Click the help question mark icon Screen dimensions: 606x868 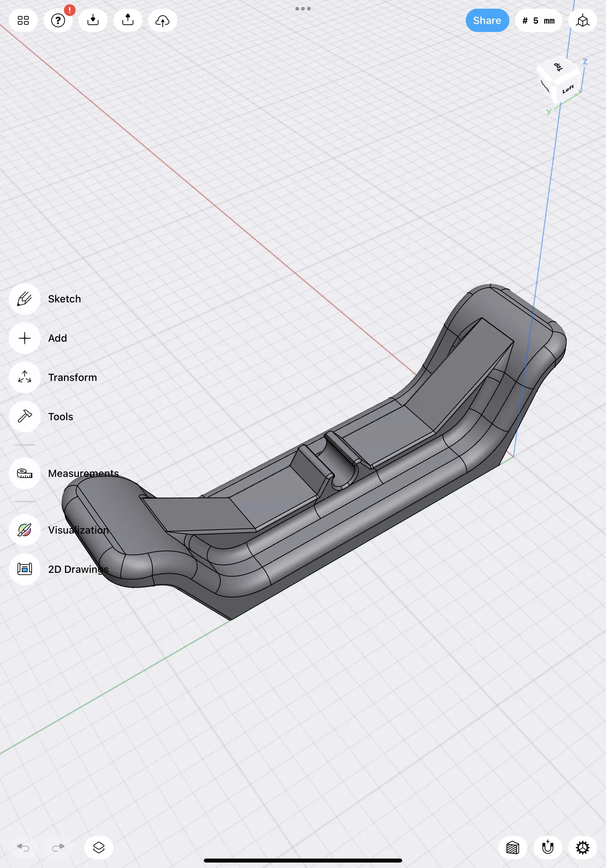[x=58, y=20]
